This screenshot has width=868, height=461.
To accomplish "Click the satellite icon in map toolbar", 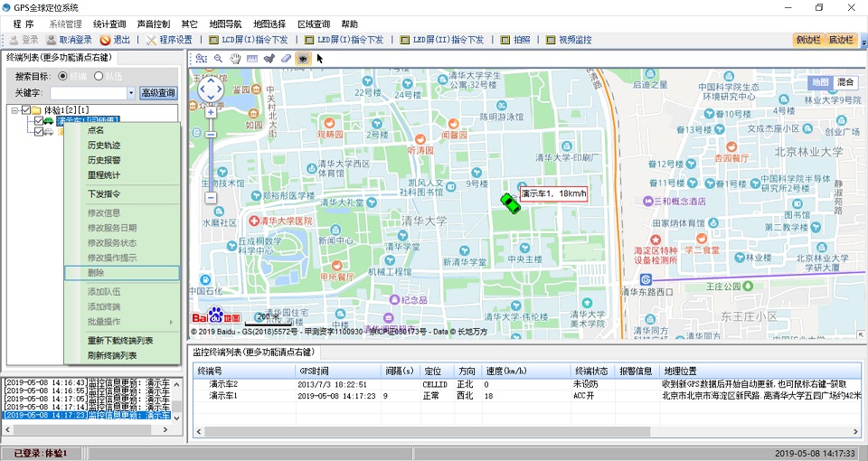I will click(269, 59).
